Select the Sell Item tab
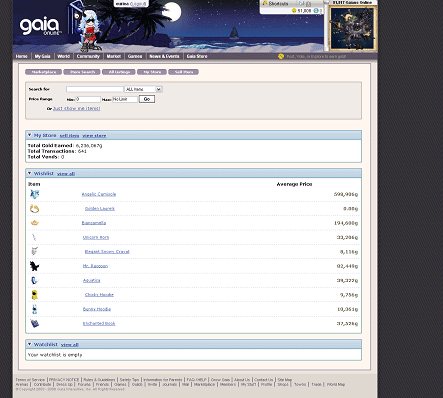 184,72
